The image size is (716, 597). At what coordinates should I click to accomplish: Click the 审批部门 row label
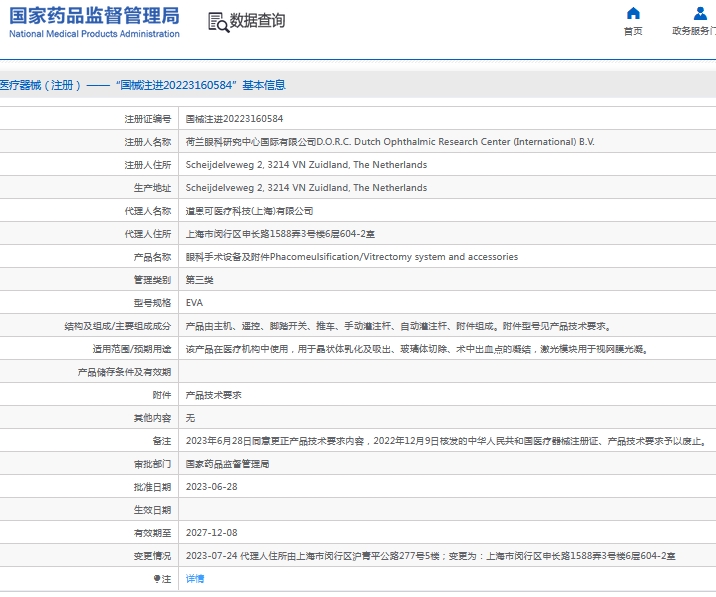pyautogui.click(x=152, y=464)
